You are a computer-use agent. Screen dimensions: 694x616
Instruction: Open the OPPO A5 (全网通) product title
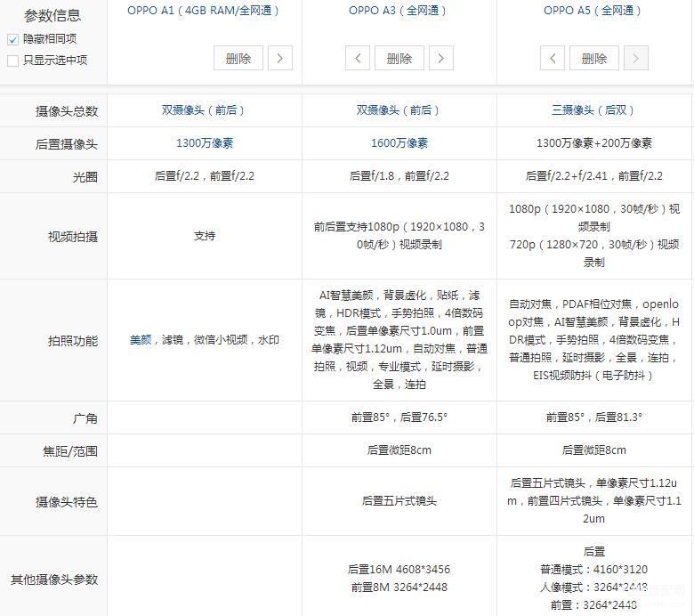click(593, 11)
